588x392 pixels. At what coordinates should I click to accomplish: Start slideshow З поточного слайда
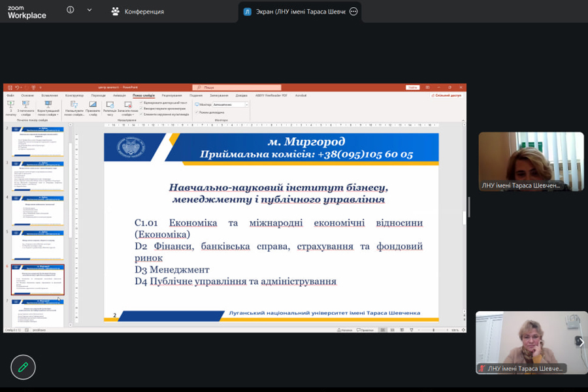click(25, 108)
